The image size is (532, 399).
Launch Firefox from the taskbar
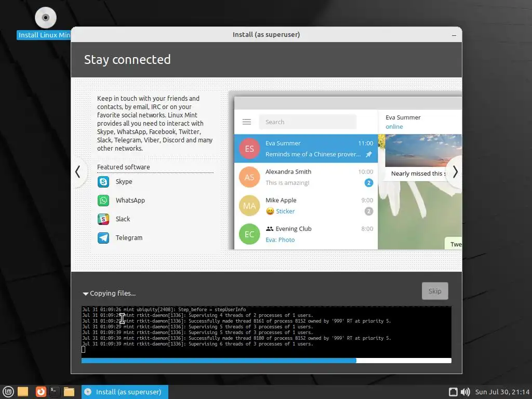point(41,392)
